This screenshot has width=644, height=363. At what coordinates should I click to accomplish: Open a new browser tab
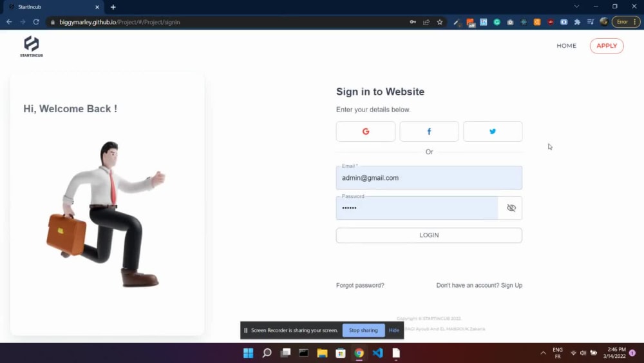point(113,7)
